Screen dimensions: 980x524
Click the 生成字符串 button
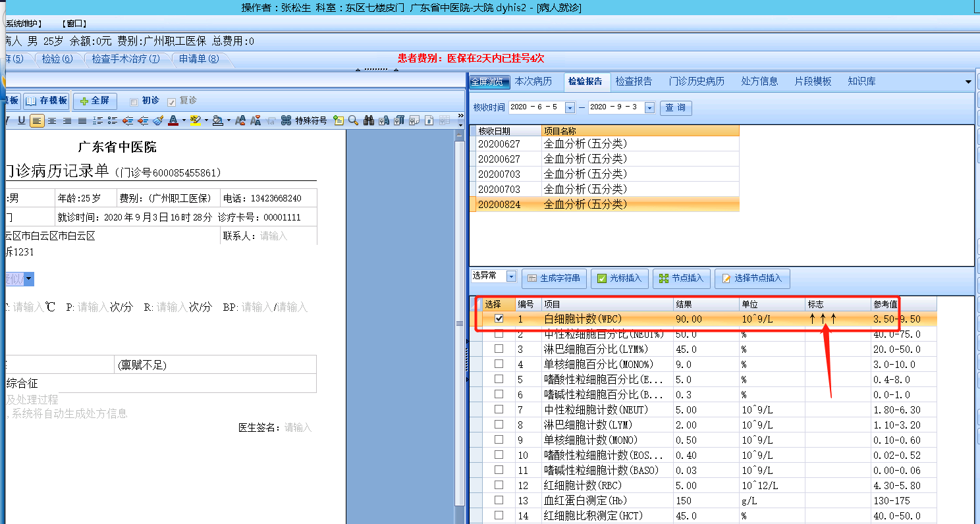[x=553, y=278]
